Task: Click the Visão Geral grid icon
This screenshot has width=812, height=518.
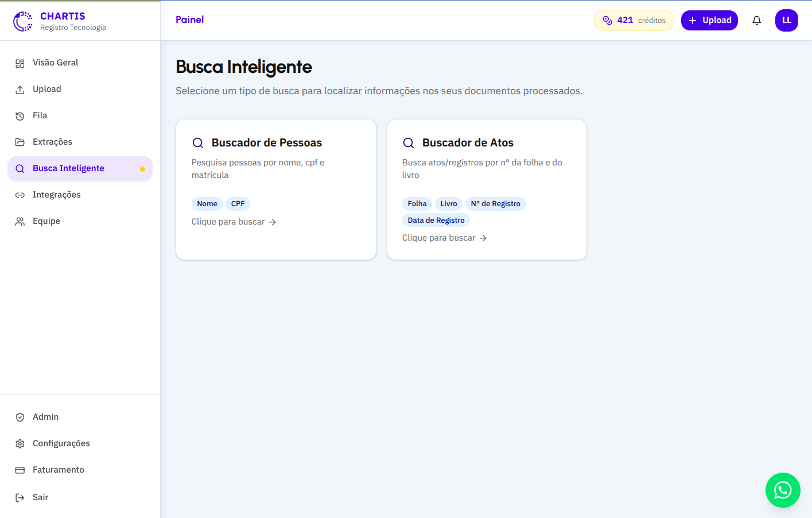Action: click(20, 63)
